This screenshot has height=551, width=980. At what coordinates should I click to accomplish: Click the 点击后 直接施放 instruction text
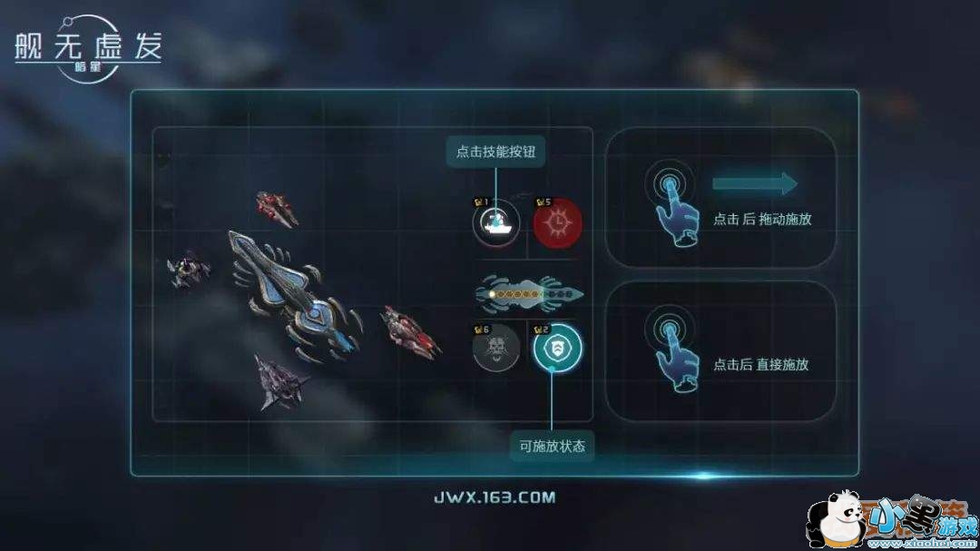tap(761, 365)
